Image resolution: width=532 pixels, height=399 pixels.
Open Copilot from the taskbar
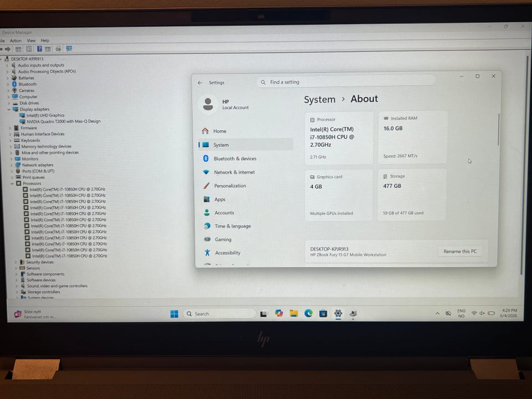point(279,314)
